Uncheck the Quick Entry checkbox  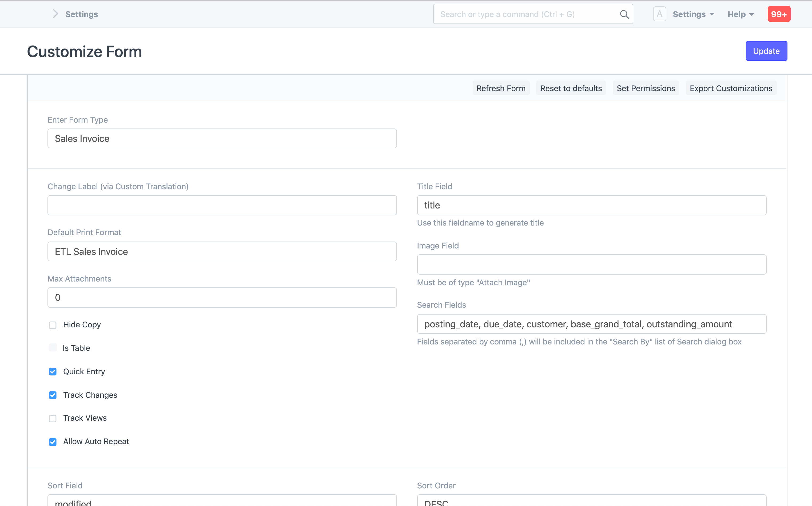tap(53, 372)
